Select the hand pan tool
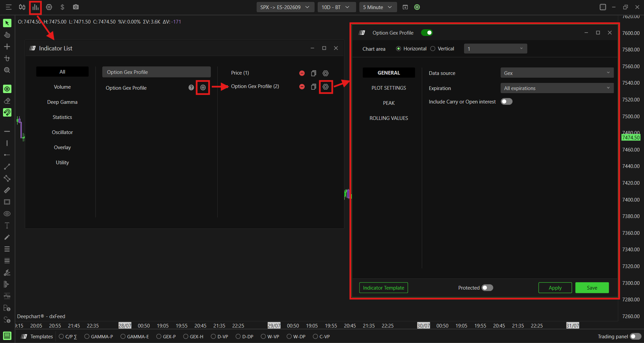The height and width of the screenshot is (343, 644). pyautogui.click(x=7, y=35)
